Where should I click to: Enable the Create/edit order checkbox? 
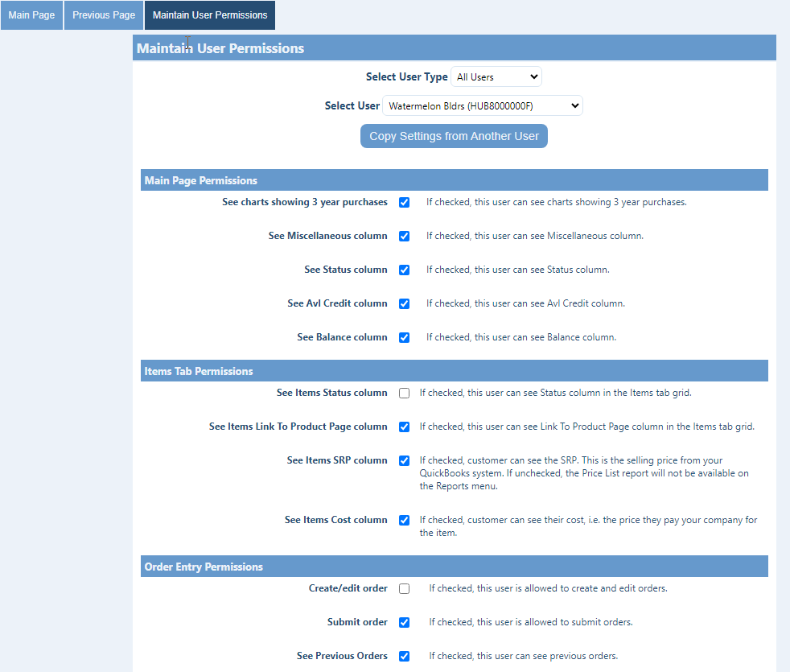405,589
